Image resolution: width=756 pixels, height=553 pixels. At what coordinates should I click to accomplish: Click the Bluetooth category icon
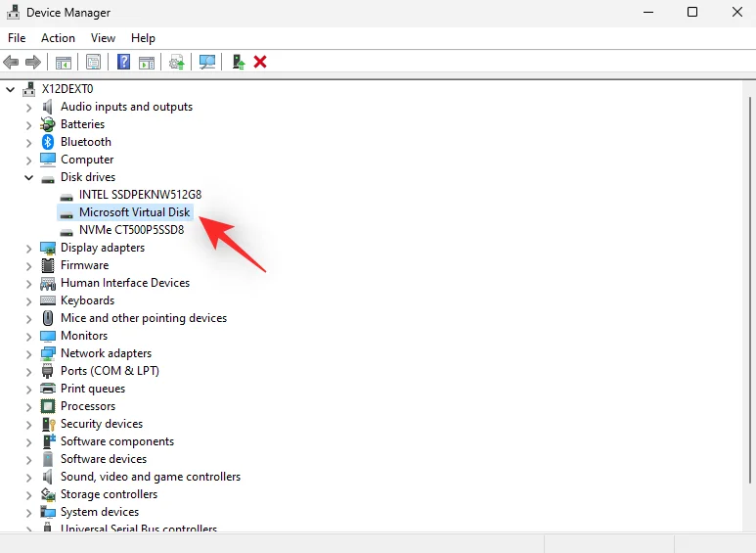pos(47,142)
